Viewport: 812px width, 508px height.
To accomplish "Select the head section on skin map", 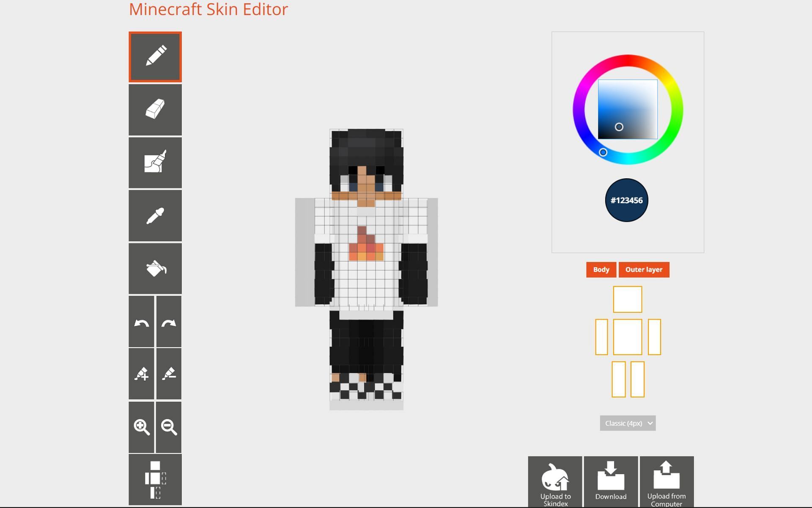I will 627,298.
